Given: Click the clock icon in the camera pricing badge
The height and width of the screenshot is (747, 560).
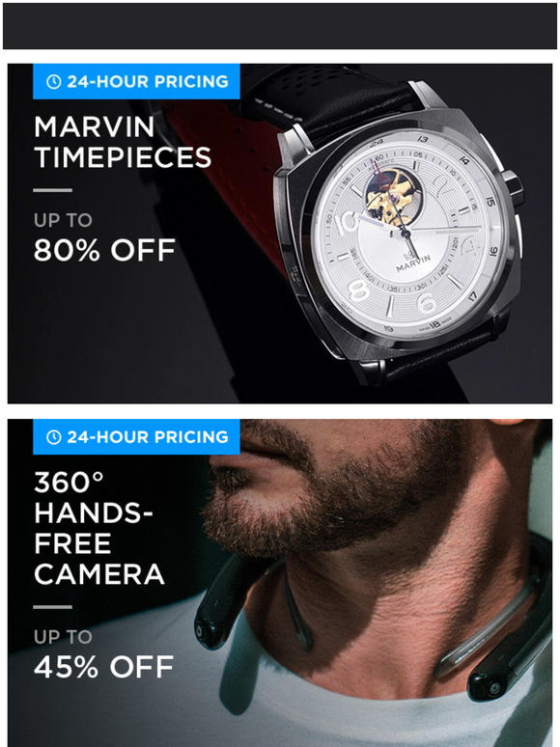Looking at the screenshot, I should 54,437.
